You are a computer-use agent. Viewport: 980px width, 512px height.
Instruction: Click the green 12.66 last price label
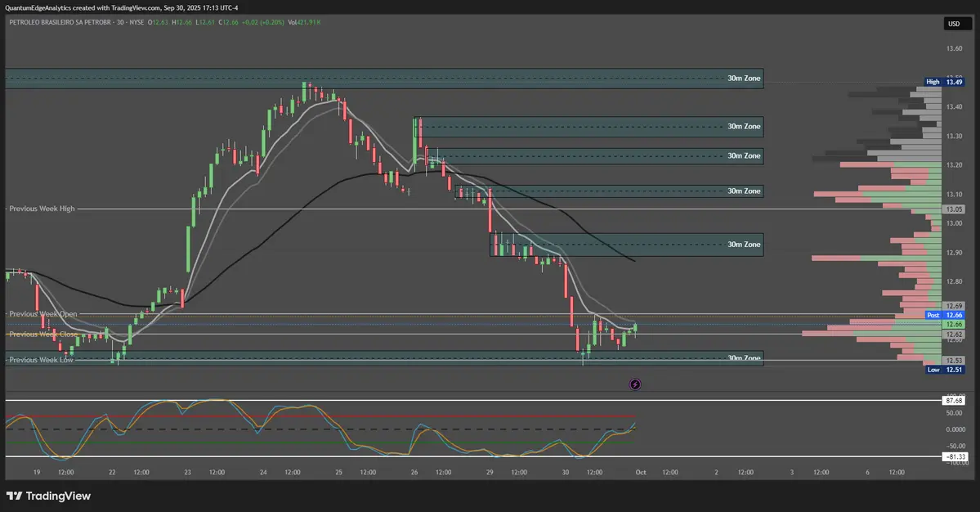click(x=954, y=325)
